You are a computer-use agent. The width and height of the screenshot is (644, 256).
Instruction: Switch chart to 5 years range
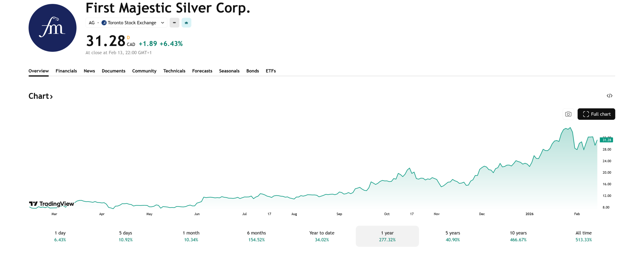click(x=453, y=236)
